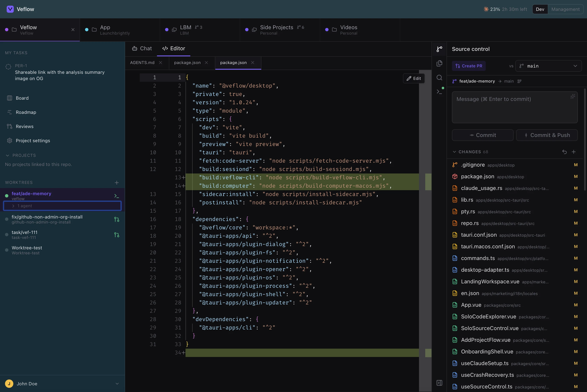
Task: Click the Commit button
Action: 483,135
